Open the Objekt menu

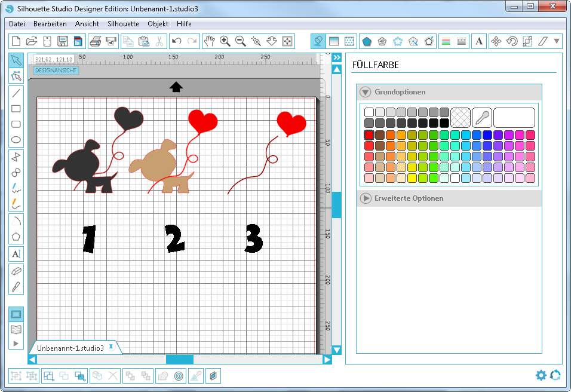pyautogui.click(x=158, y=24)
